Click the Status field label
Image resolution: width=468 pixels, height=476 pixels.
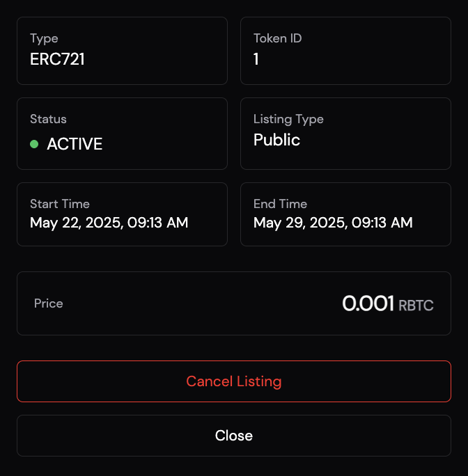point(48,119)
